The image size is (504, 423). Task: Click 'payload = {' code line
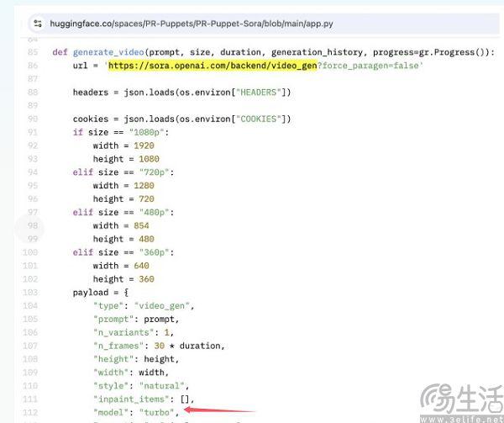click(101, 293)
